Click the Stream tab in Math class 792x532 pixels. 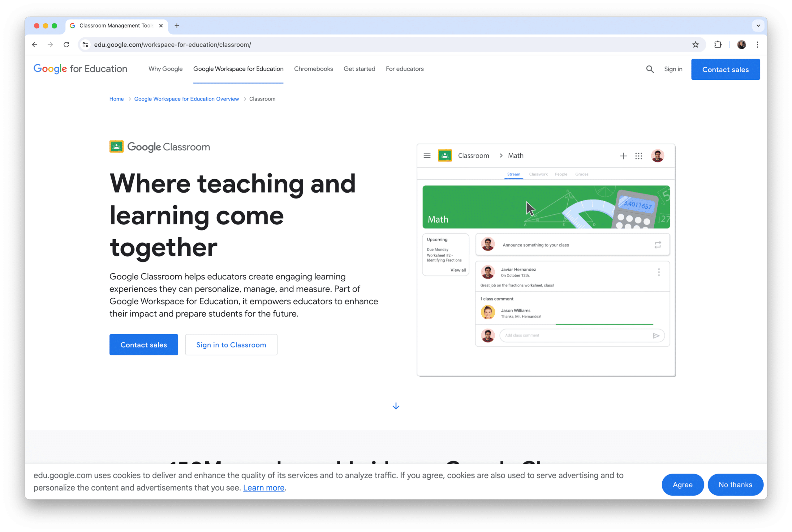[x=513, y=174]
